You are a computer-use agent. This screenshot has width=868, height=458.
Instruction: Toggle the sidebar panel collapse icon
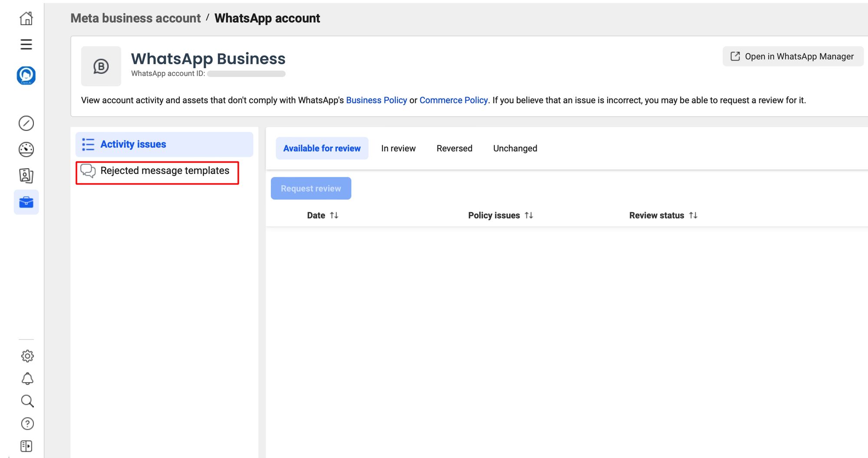point(26,446)
